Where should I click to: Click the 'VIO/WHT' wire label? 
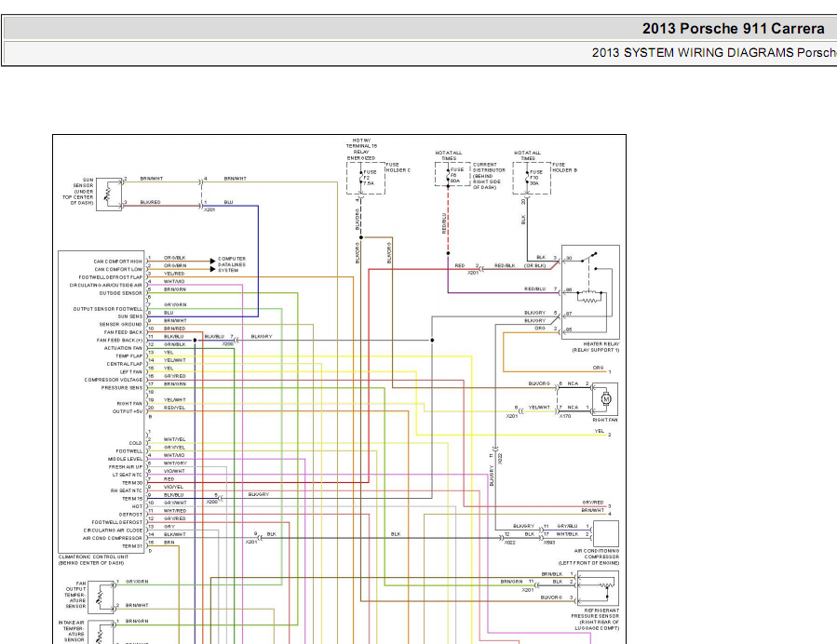174,471
